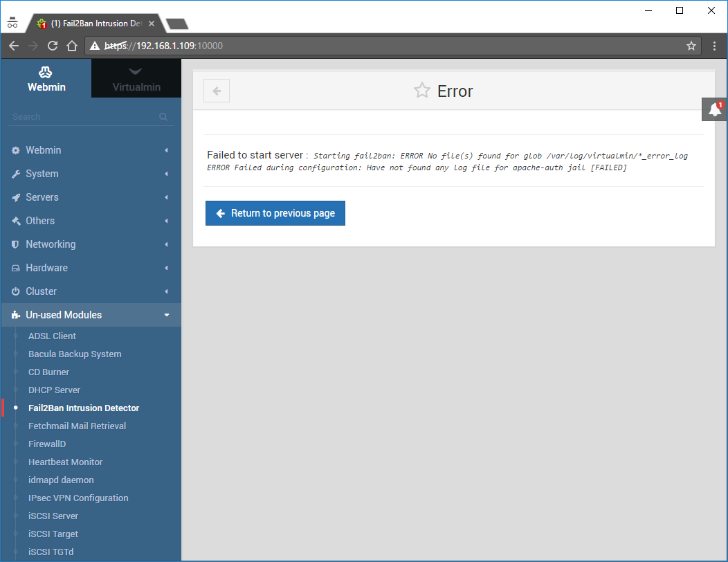Click the System wrench icon
728x562 pixels.
point(16,174)
